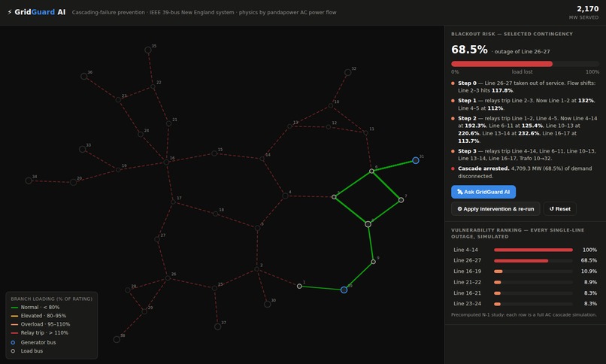Select bus 20 node on grid
The height and width of the screenshot is (364, 606).
(x=74, y=182)
